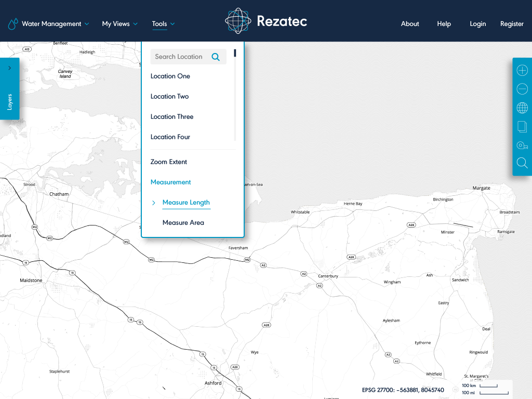Click the globe full extent icon

(522, 108)
